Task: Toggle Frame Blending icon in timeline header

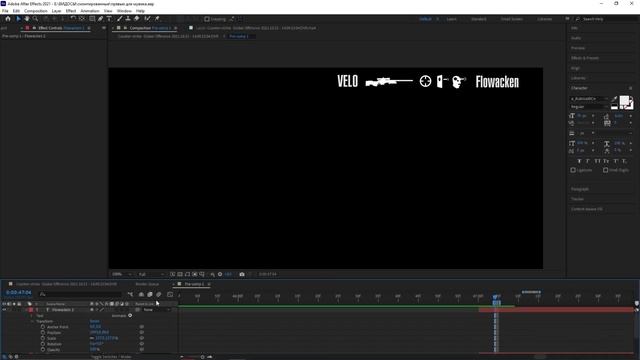Action: point(150,294)
